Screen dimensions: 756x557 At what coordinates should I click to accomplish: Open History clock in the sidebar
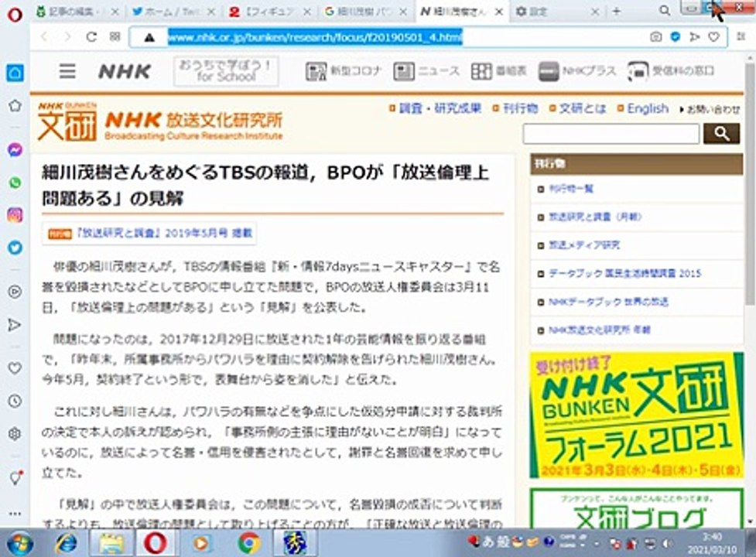click(x=15, y=401)
